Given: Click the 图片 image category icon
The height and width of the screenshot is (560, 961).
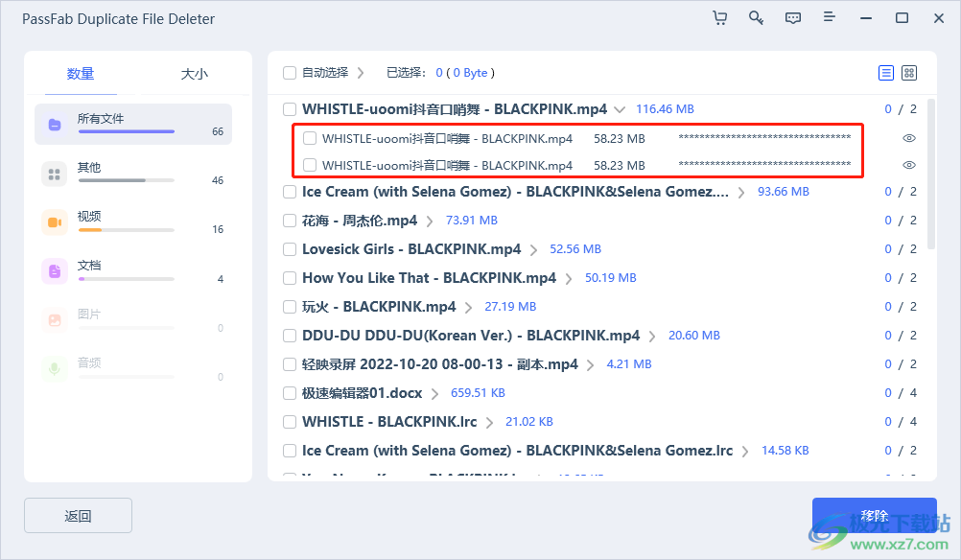Looking at the screenshot, I should coord(55,320).
